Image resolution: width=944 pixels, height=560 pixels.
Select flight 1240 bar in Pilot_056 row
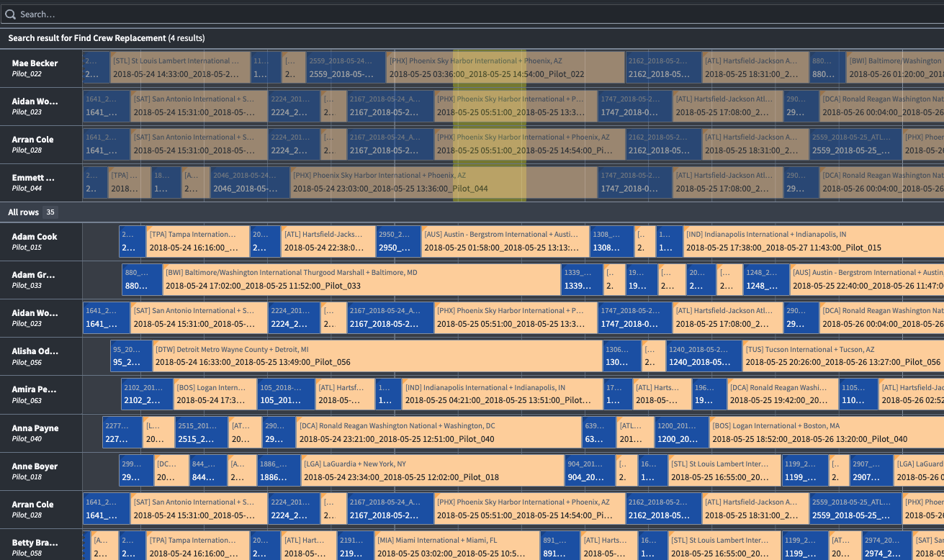click(x=703, y=356)
